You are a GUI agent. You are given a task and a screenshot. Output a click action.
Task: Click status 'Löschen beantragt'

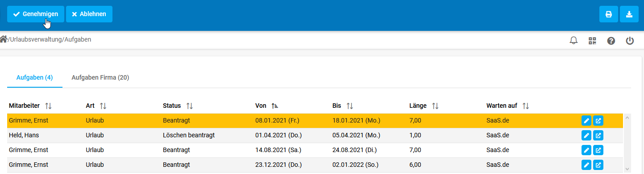pyautogui.click(x=189, y=135)
